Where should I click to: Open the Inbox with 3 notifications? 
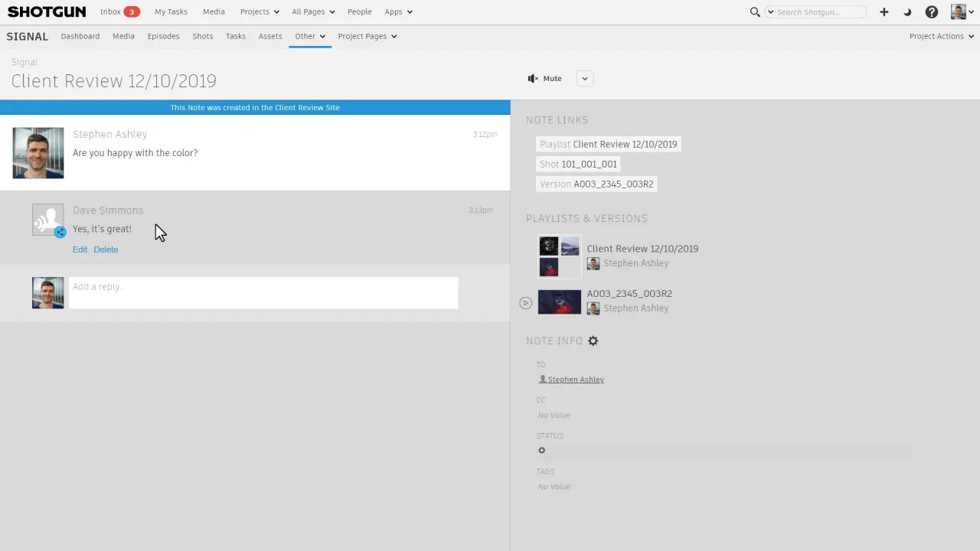click(x=119, y=11)
